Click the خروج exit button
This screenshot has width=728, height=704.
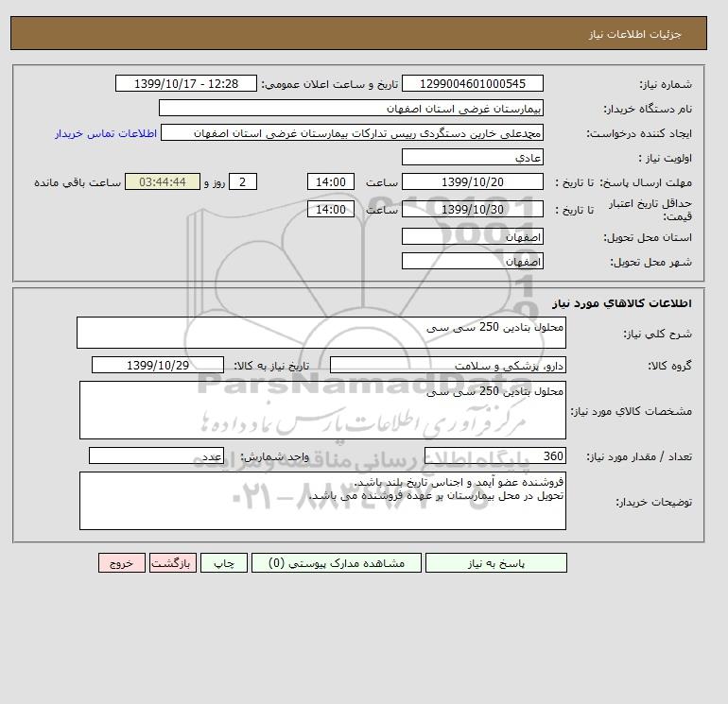[x=122, y=563]
